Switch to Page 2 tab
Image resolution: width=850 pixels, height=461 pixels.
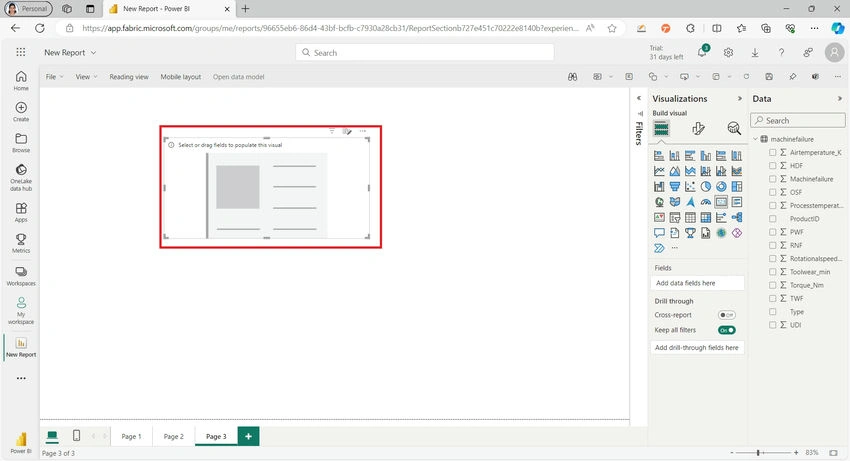(x=173, y=437)
